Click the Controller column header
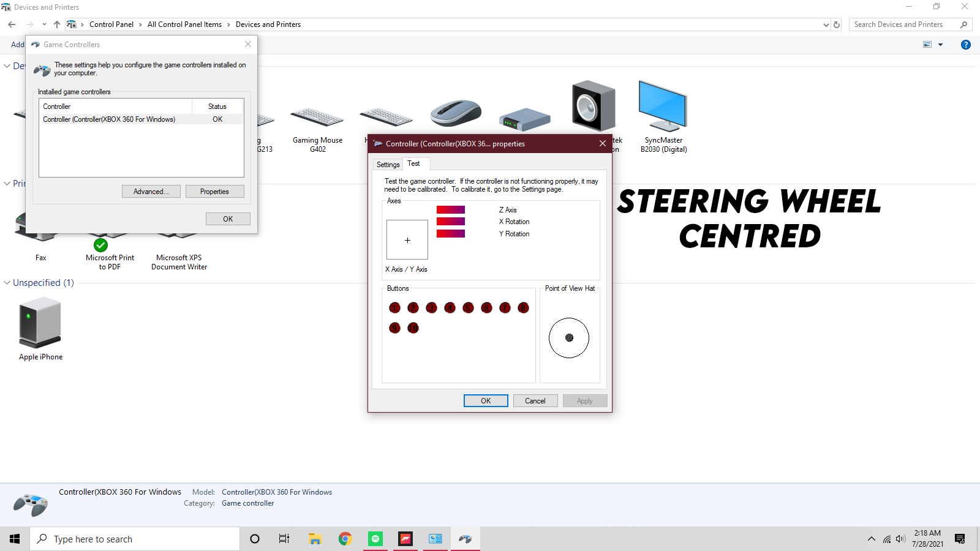 tap(116, 107)
